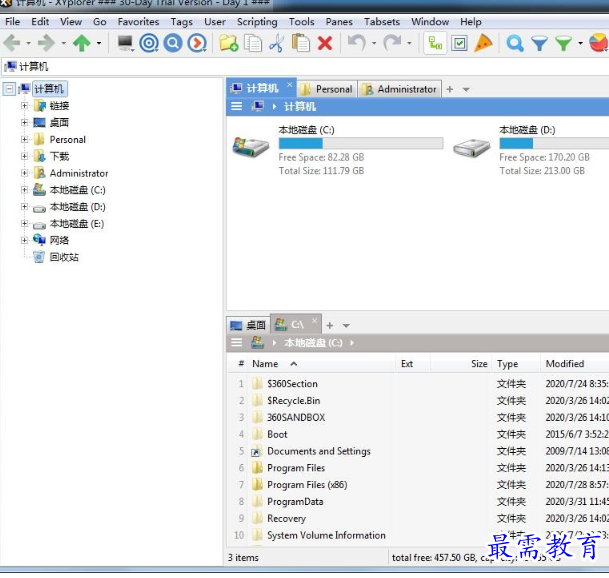
Task: Click the orange Mini Tree pizza icon
Action: click(x=483, y=43)
